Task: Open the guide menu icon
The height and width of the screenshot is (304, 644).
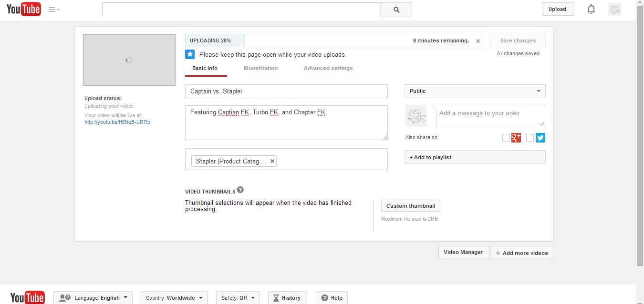Action: click(x=53, y=10)
